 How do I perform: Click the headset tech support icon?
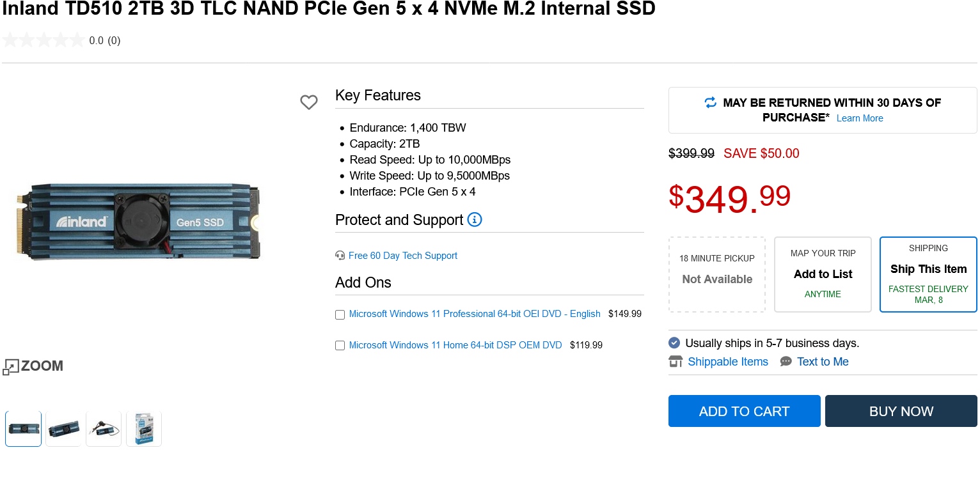coord(340,256)
